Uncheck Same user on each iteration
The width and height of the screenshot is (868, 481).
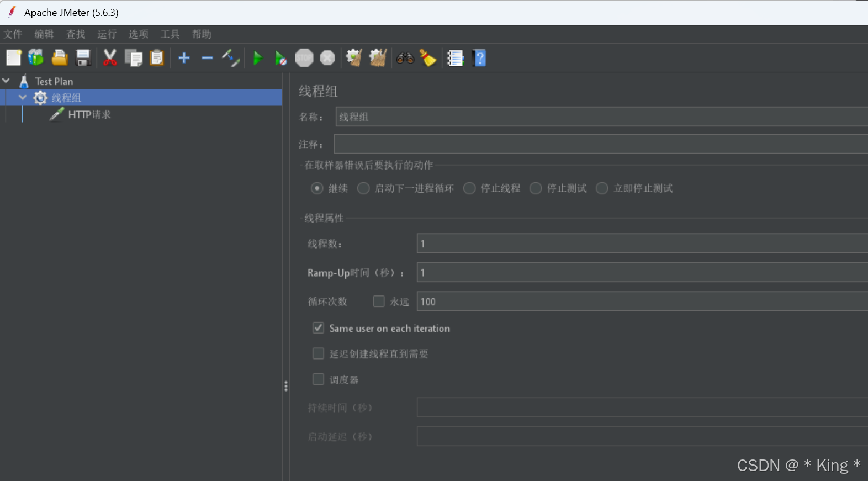coord(318,327)
